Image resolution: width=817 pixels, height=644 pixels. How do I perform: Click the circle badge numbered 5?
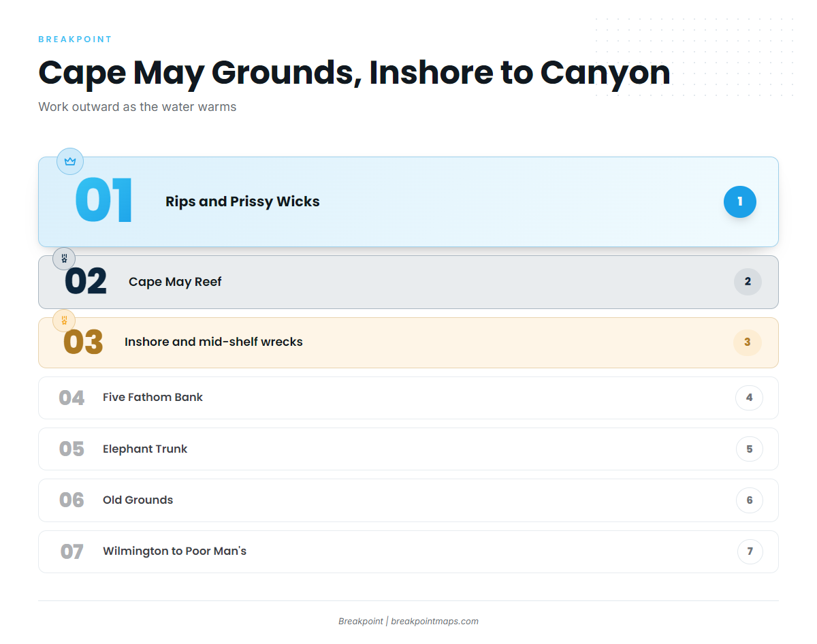[x=749, y=449]
